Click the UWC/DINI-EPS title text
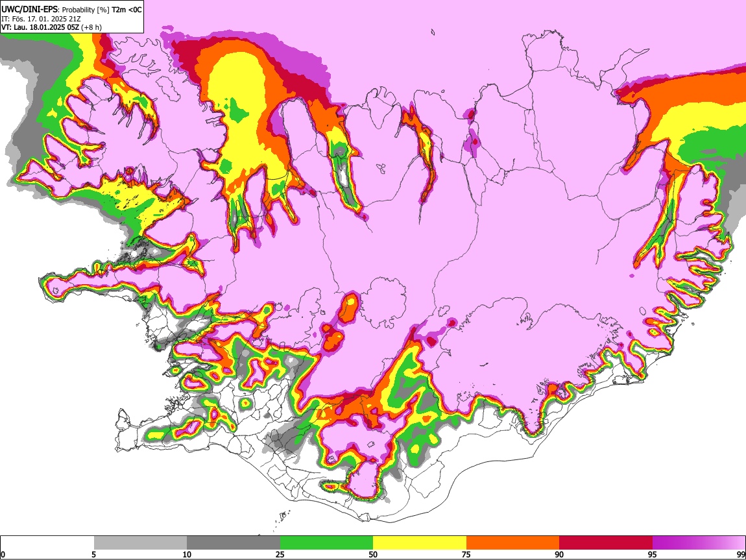 (29, 10)
